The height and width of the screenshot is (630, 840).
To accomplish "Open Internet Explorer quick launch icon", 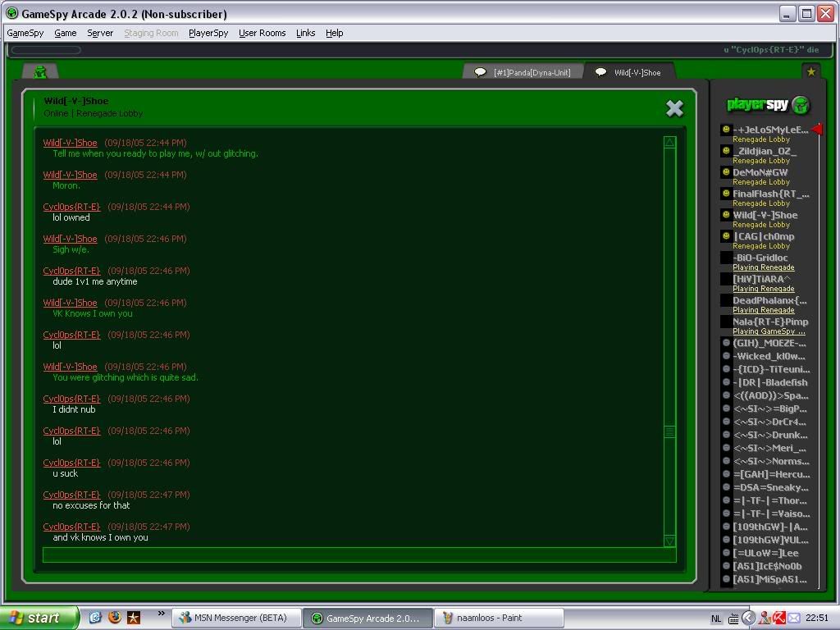I will (x=95, y=618).
